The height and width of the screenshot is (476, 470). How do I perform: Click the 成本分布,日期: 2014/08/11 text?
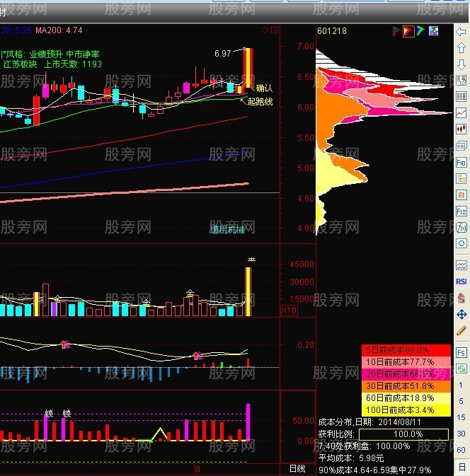tap(369, 422)
